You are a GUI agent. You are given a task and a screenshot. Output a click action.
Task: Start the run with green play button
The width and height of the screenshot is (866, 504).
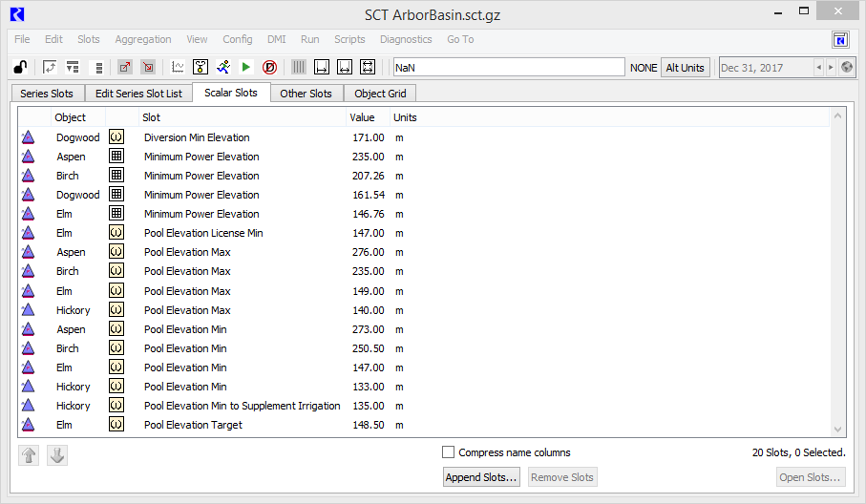[246, 68]
